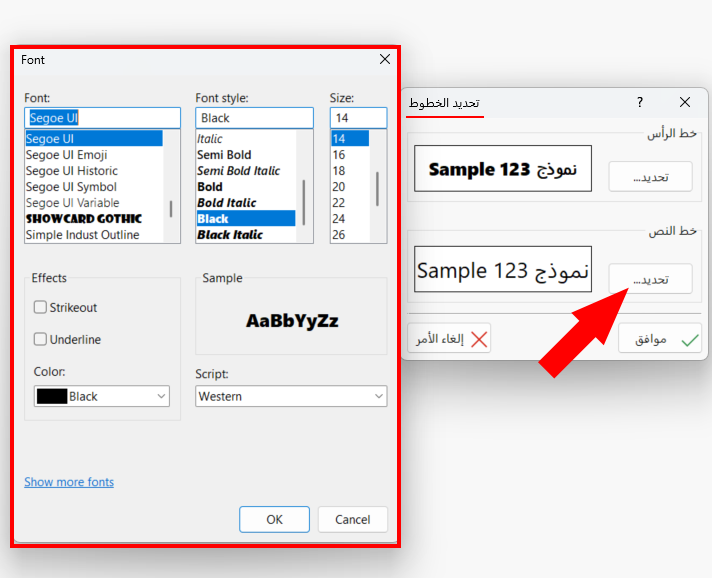712x578 pixels.
Task: Select Segoe UI Emoji from font list
Action: pos(67,155)
